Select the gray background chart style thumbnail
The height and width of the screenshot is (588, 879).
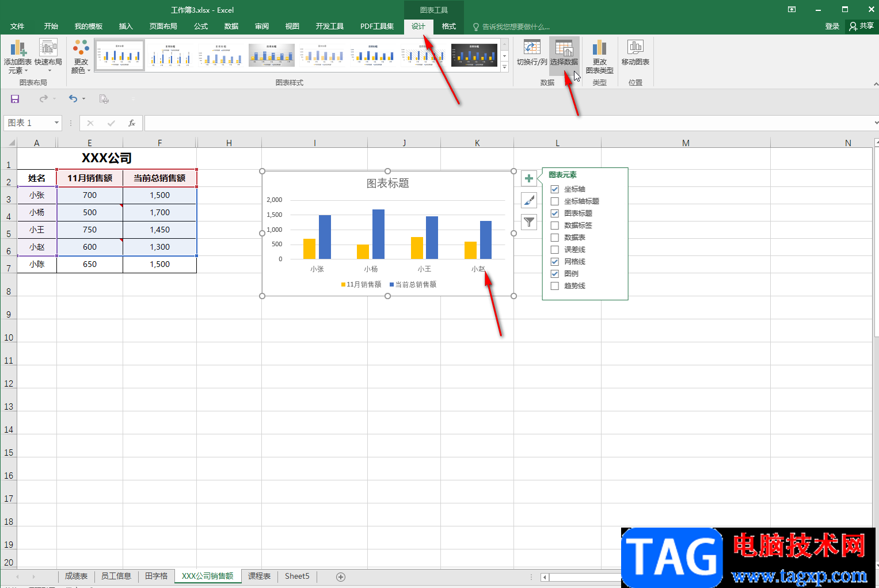point(272,55)
